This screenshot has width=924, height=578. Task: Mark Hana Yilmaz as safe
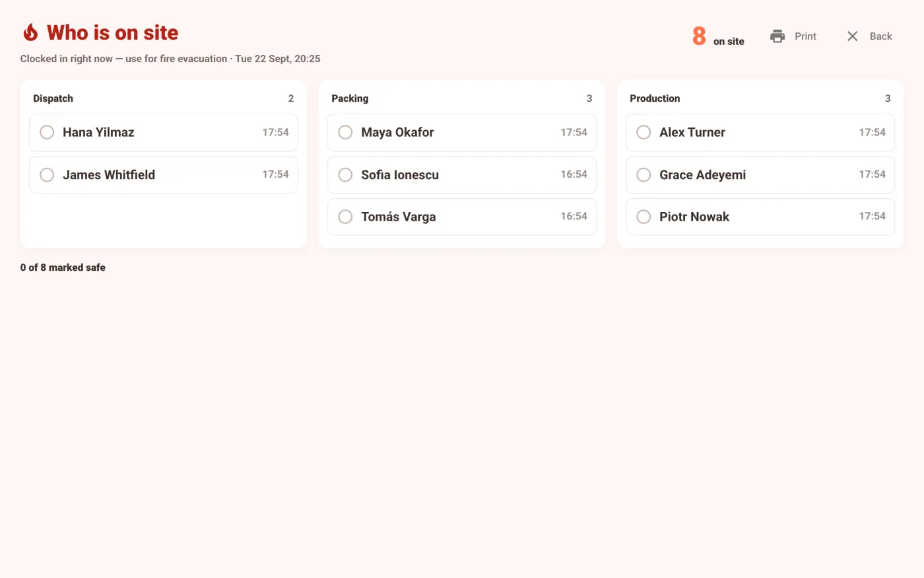47,132
